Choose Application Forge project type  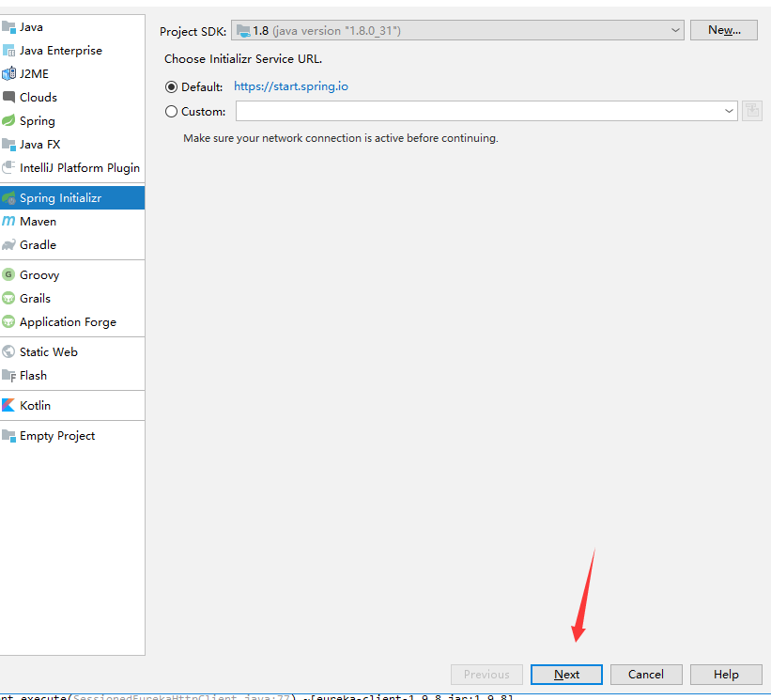click(72, 321)
